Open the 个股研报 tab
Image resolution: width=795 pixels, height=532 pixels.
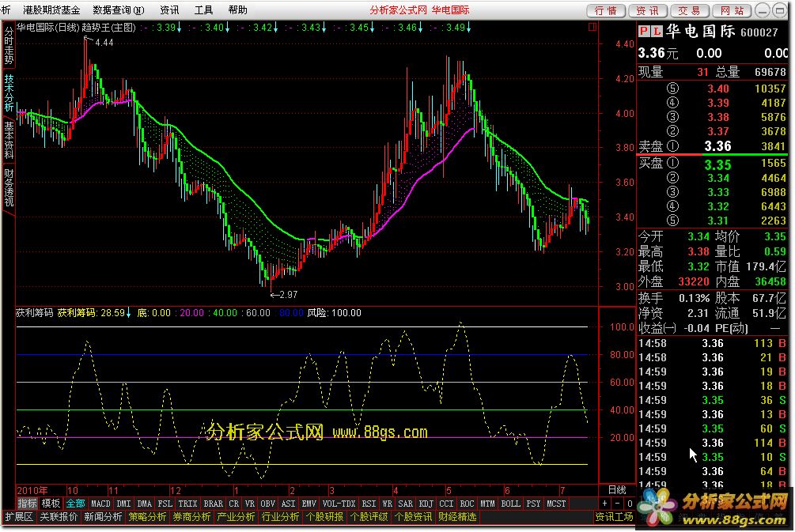point(324,517)
